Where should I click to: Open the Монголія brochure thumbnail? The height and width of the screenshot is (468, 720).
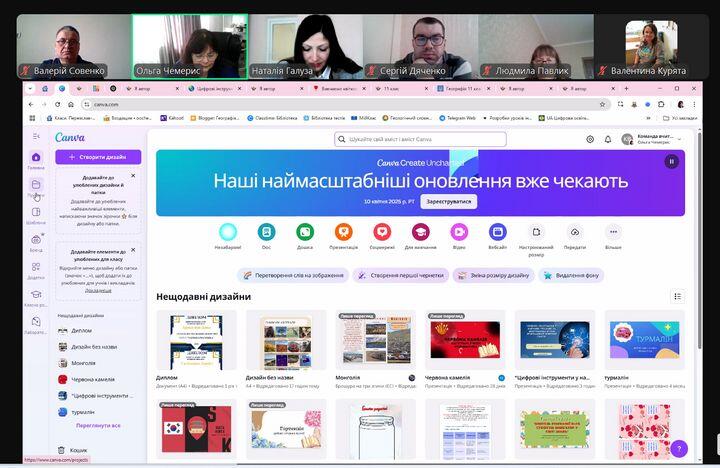point(376,341)
